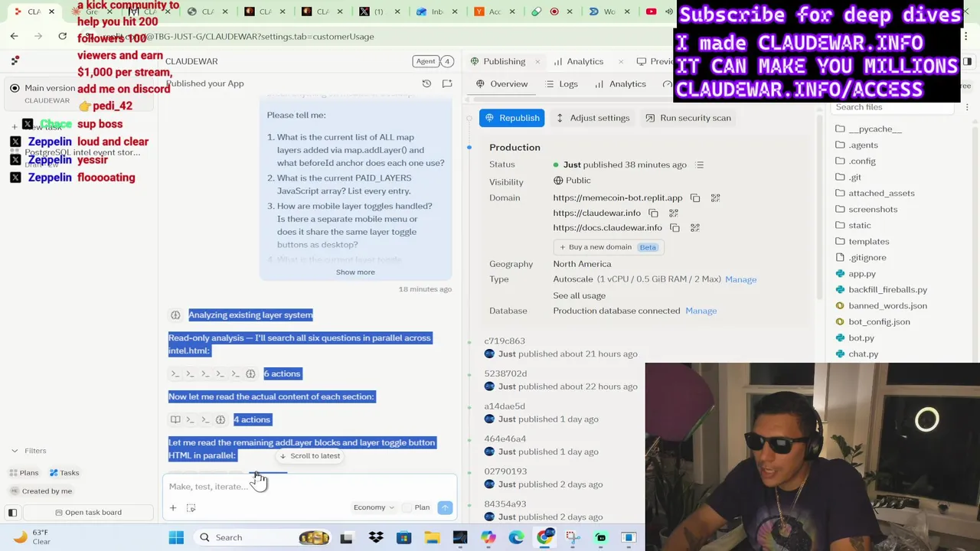The width and height of the screenshot is (980, 551).
Task: Activate the element selector tool in chat
Action: [x=191, y=508]
